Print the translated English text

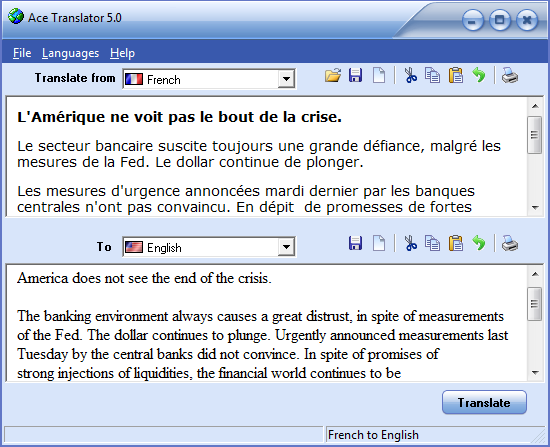pyautogui.click(x=510, y=243)
